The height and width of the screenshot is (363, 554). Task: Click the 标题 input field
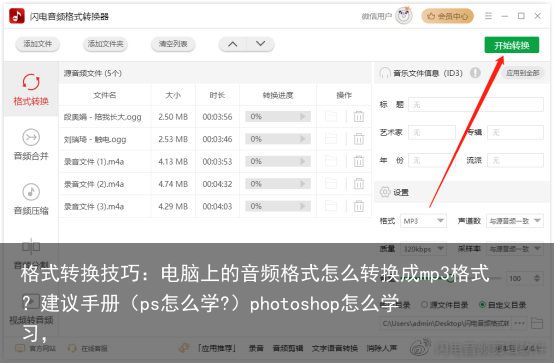476,105
